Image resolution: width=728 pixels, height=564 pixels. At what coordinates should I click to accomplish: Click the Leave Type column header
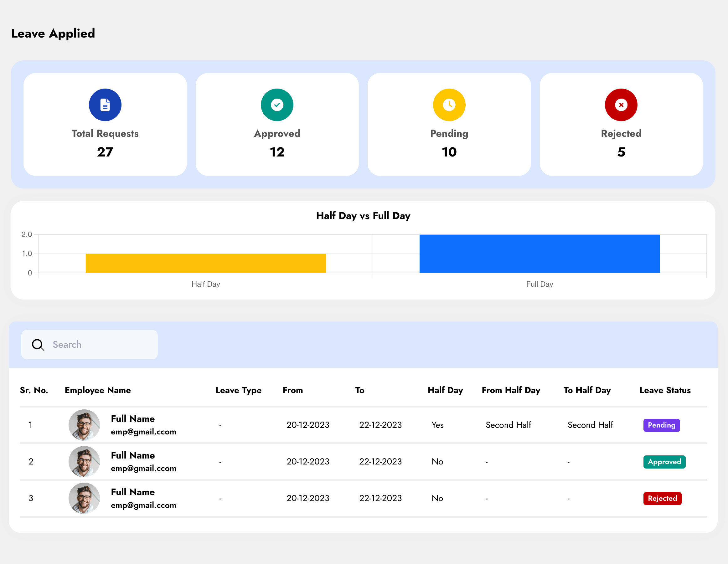238,390
